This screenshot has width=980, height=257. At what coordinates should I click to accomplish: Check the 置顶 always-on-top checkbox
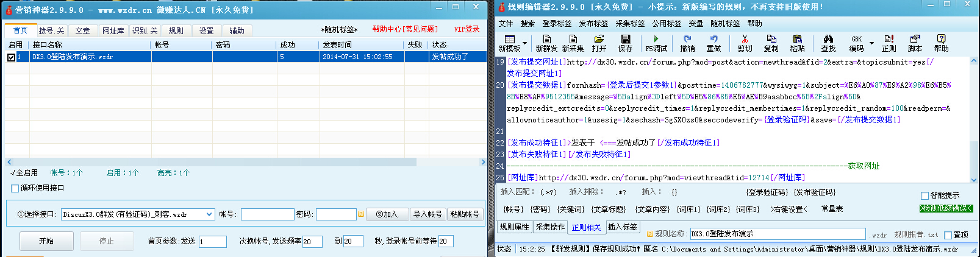point(948,235)
